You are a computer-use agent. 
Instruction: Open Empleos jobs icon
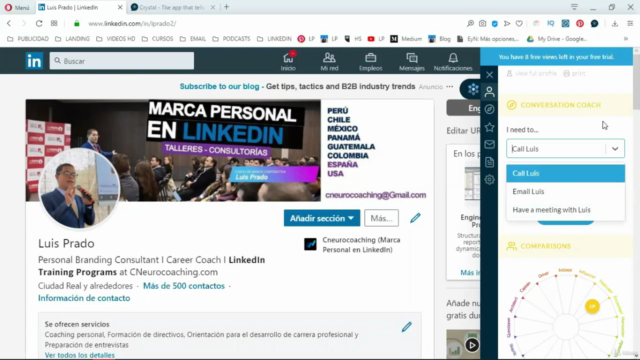coord(371,61)
